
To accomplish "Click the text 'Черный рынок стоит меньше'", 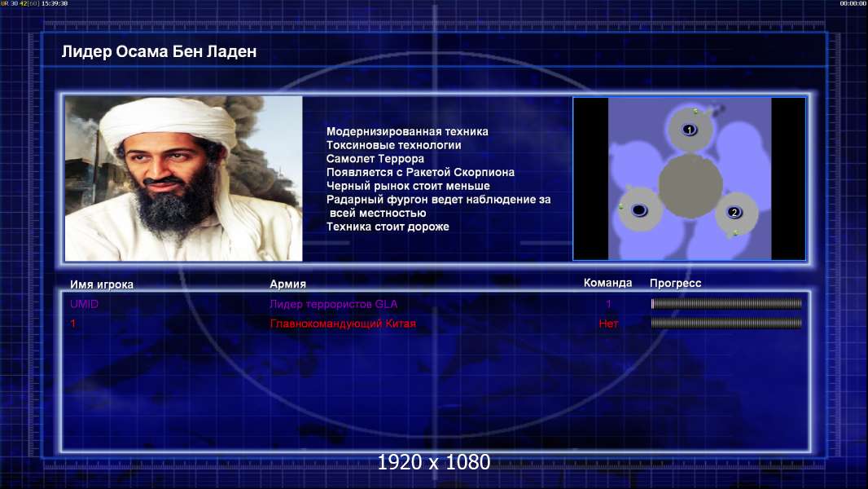I will point(408,186).
